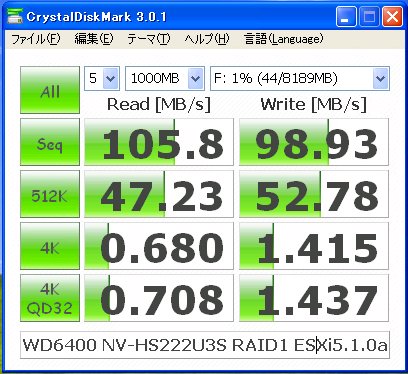The image size is (408, 374).
Task: Select the Seq write result 98.93
Action: pos(314,142)
